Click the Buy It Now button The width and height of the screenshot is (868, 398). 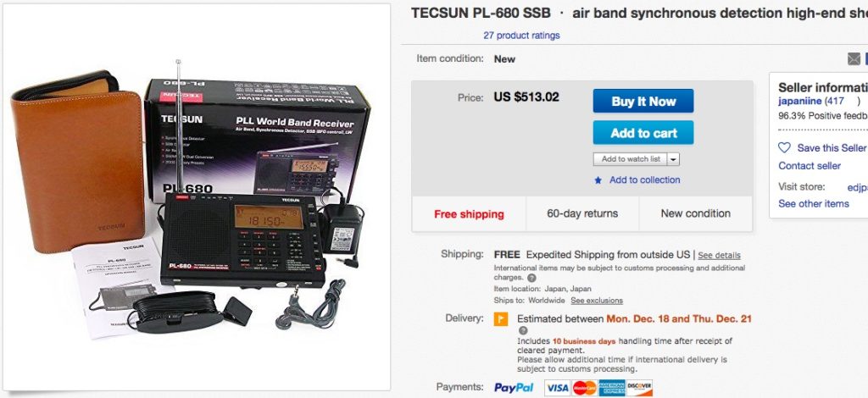643,101
